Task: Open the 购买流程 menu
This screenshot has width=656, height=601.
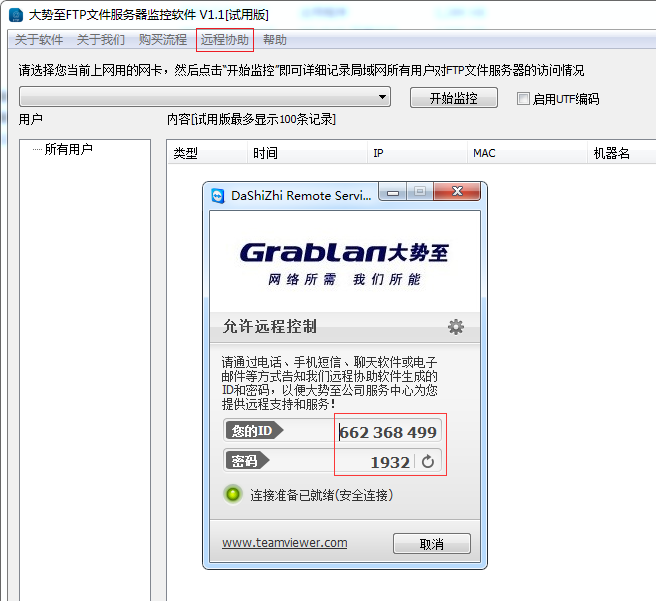Action: pos(163,40)
